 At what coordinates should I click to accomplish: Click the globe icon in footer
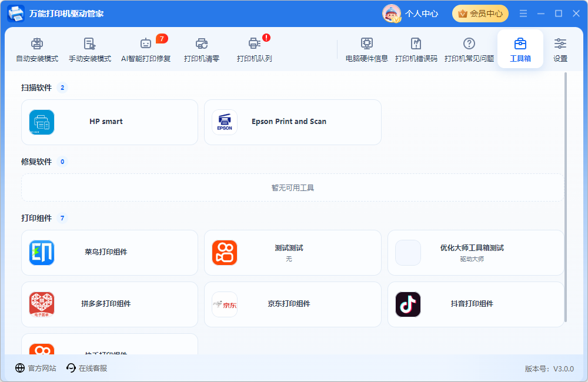tap(20, 368)
